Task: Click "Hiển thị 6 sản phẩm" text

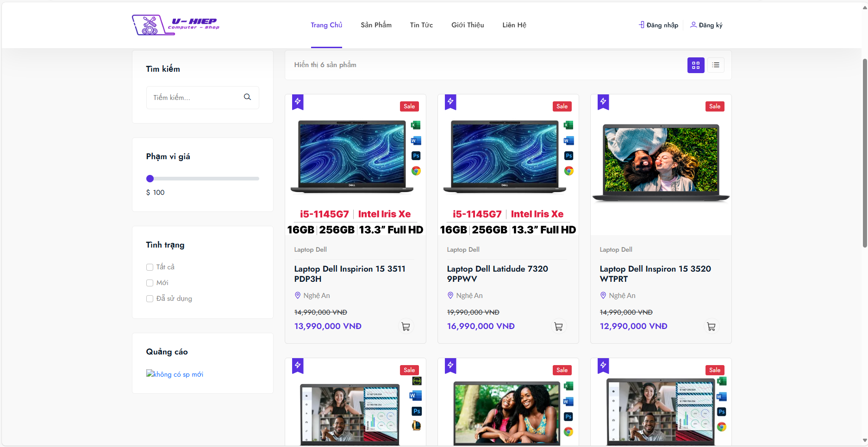Action: (325, 65)
